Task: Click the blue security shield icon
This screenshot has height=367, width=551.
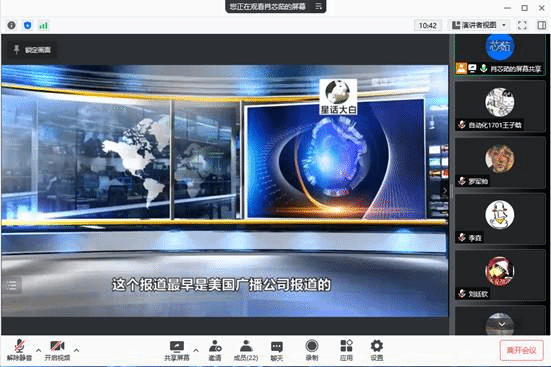Action: 27,25
